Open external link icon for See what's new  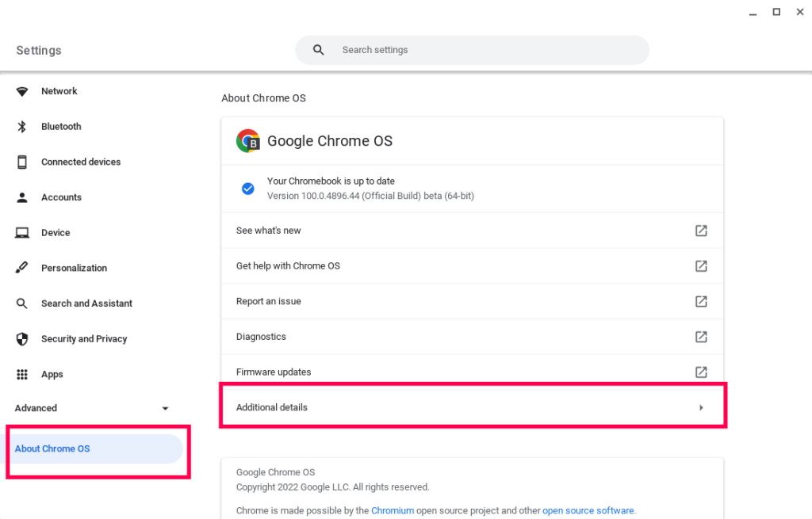point(701,231)
